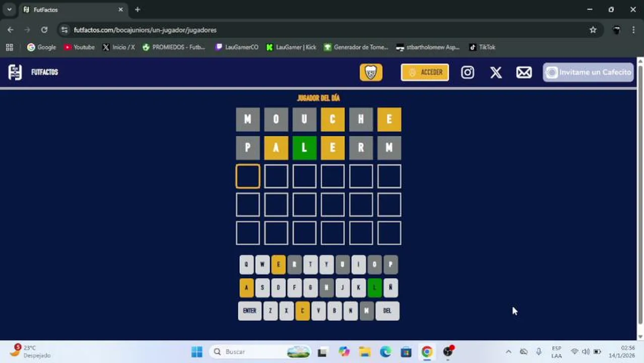Open Microsoft Edge from the taskbar

tap(385, 352)
